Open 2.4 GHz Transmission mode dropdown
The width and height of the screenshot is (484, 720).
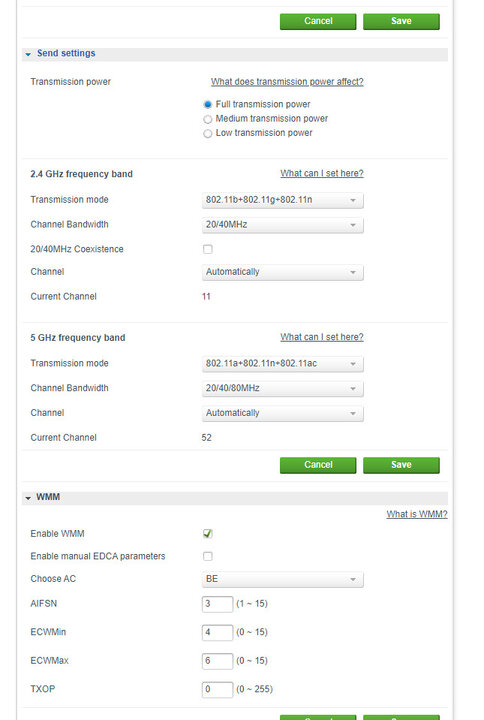click(x=282, y=200)
